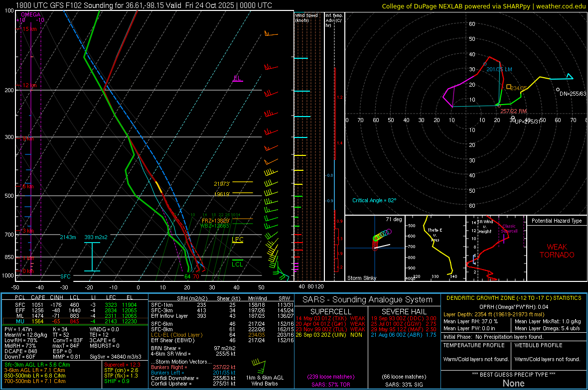The image size is (588, 390).
Task: Click the yellow LFC level marker
Action: pyautogui.click(x=237, y=240)
